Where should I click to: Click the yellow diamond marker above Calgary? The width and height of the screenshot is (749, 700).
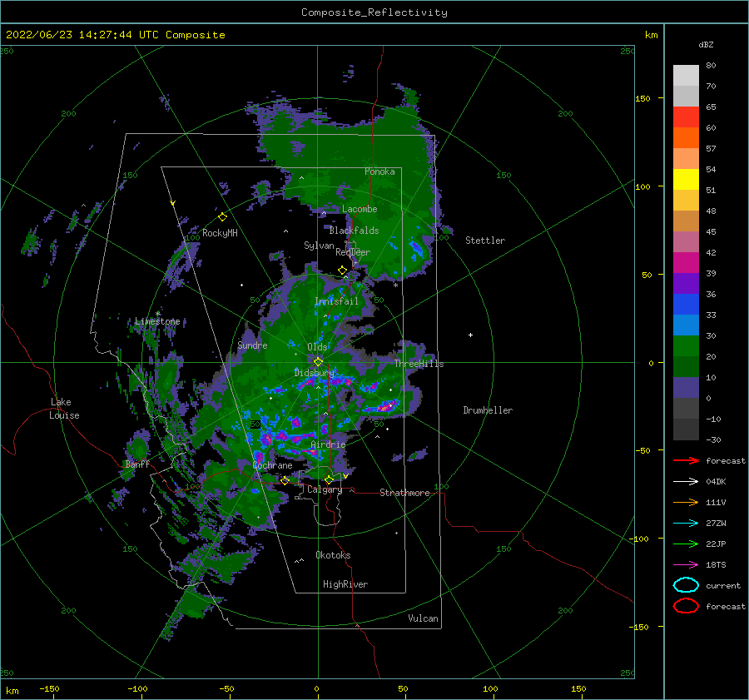pyautogui.click(x=329, y=479)
